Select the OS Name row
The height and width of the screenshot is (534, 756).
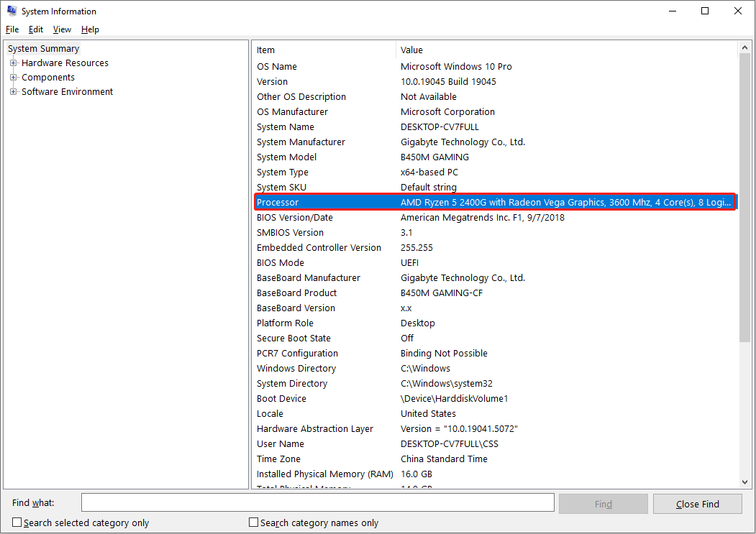[495, 67]
